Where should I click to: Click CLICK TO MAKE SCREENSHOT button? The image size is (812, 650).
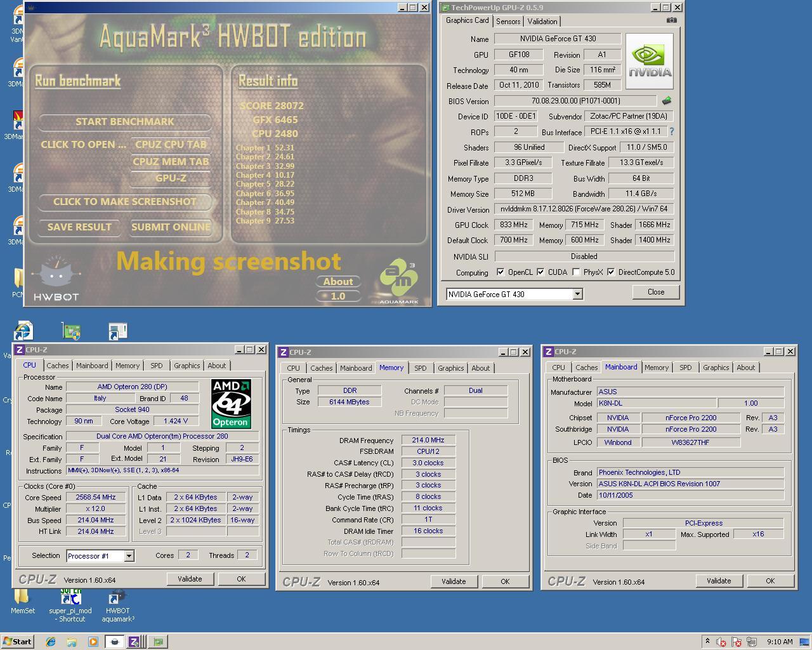124,201
